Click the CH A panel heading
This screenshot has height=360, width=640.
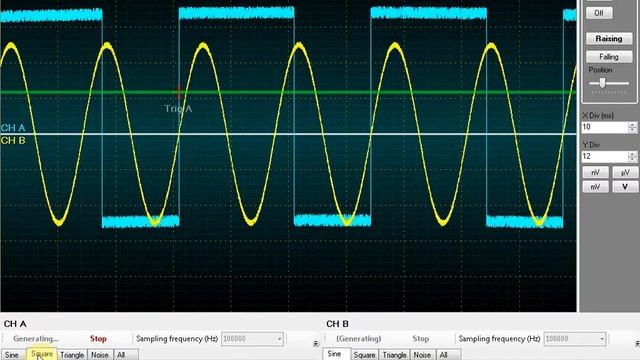[15, 324]
